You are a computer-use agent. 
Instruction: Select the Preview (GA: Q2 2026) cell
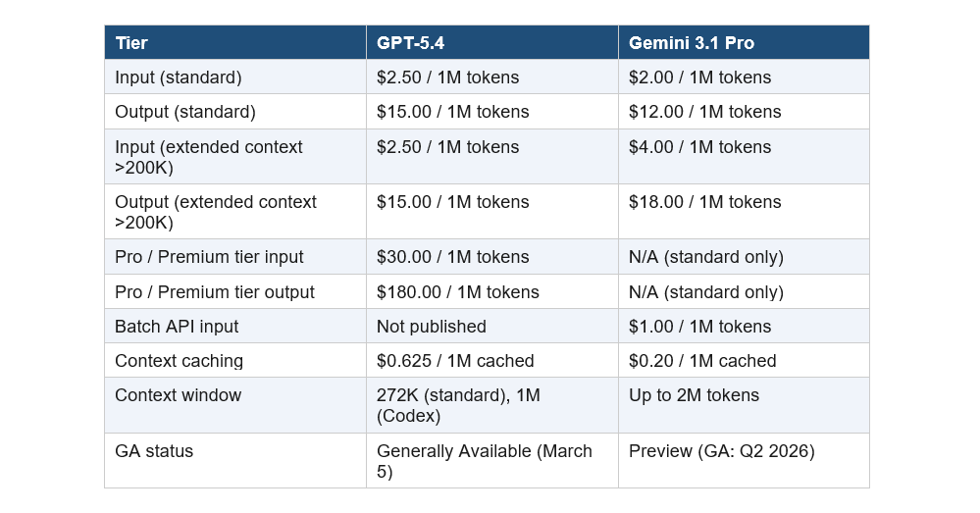coord(721,451)
